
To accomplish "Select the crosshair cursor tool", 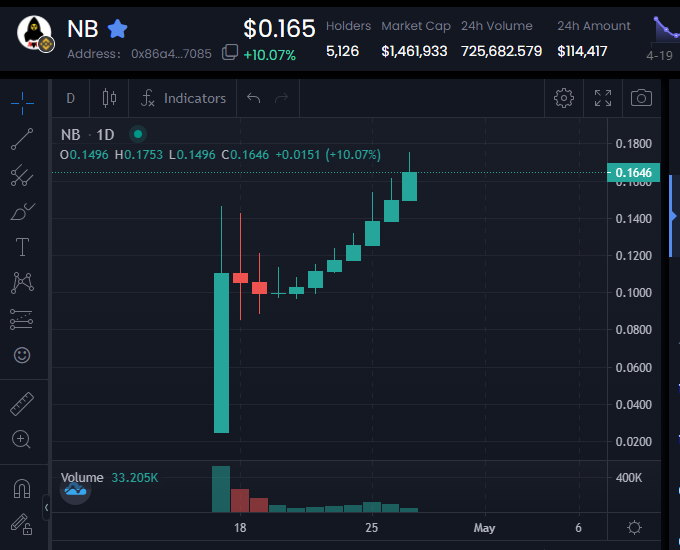I will tap(22, 103).
